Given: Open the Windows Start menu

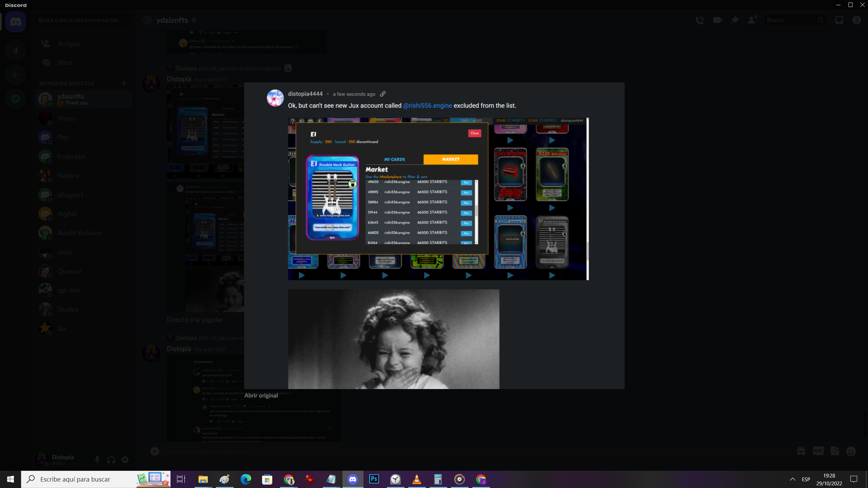Looking at the screenshot, I should (11, 479).
